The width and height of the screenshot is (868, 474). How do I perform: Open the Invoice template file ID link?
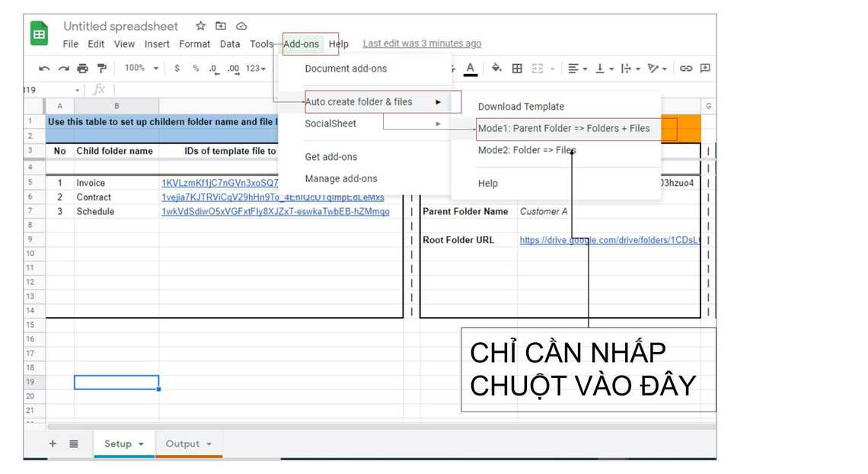(219, 183)
